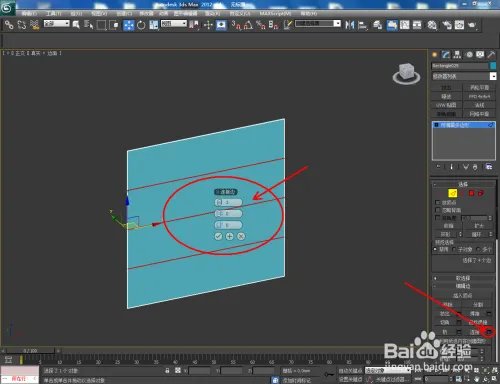Open the 连接 settings box button
Screen dimensions: 500x384
tap(489, 332)
